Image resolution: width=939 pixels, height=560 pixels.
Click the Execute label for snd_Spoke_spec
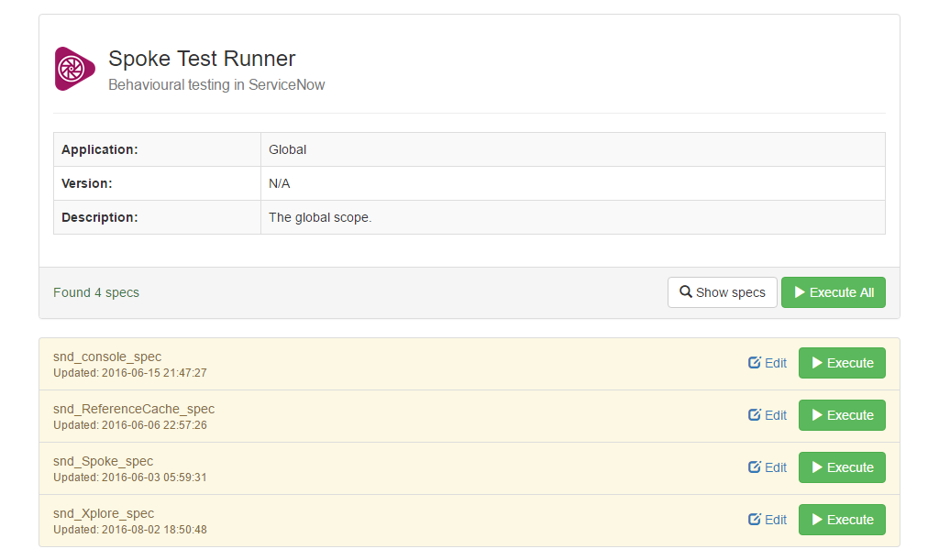(850, 467)
